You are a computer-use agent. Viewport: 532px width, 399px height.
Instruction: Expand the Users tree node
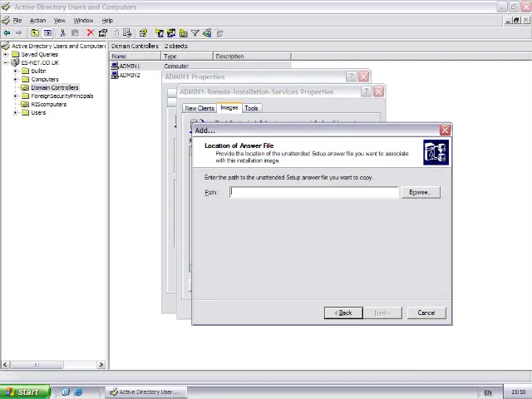pos(15,113)
